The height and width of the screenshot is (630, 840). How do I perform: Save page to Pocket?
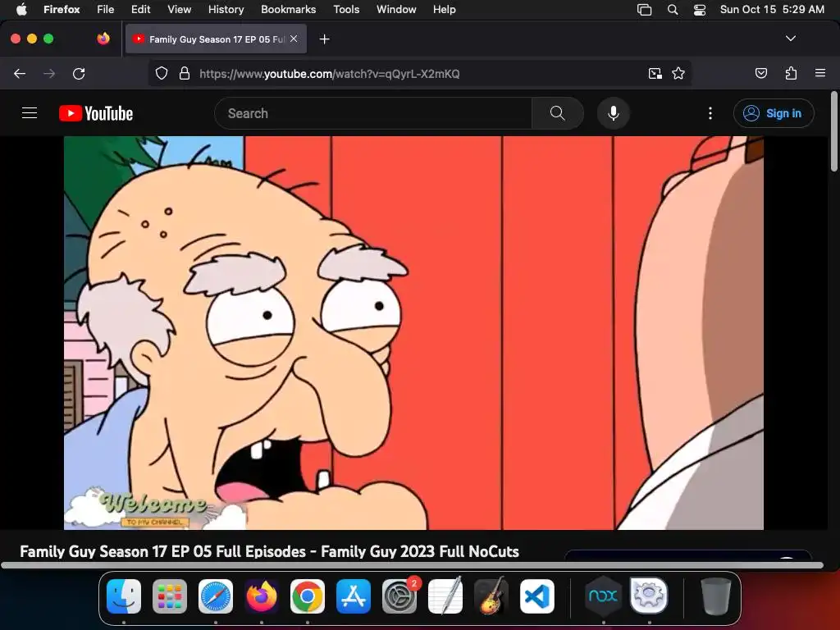(761, 73)
